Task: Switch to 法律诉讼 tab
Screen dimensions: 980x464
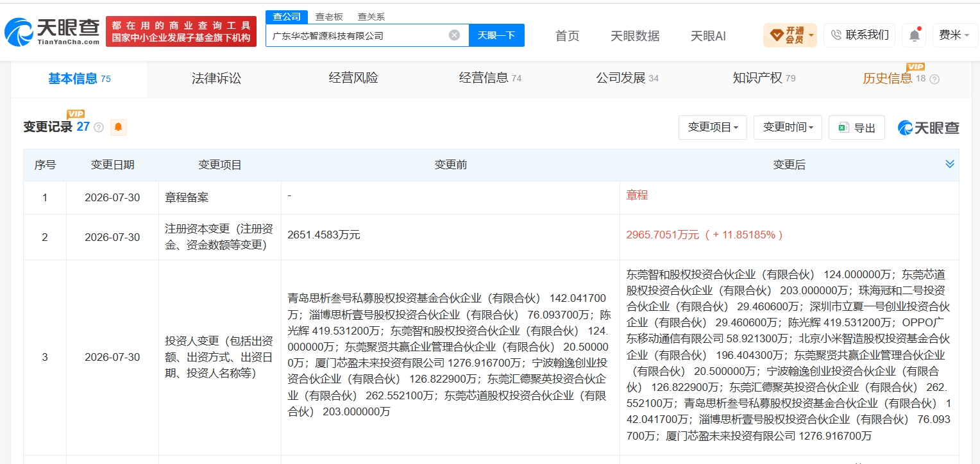Action: tap(217, 79)
